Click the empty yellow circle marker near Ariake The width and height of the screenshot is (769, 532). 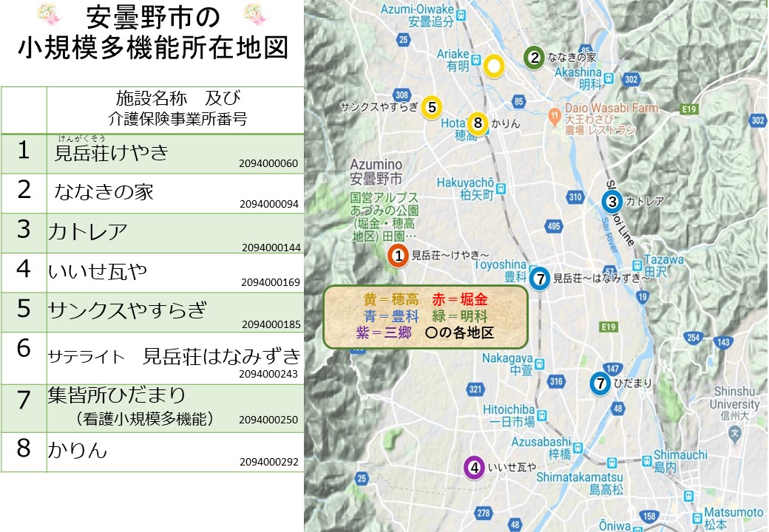pos(494,66)
